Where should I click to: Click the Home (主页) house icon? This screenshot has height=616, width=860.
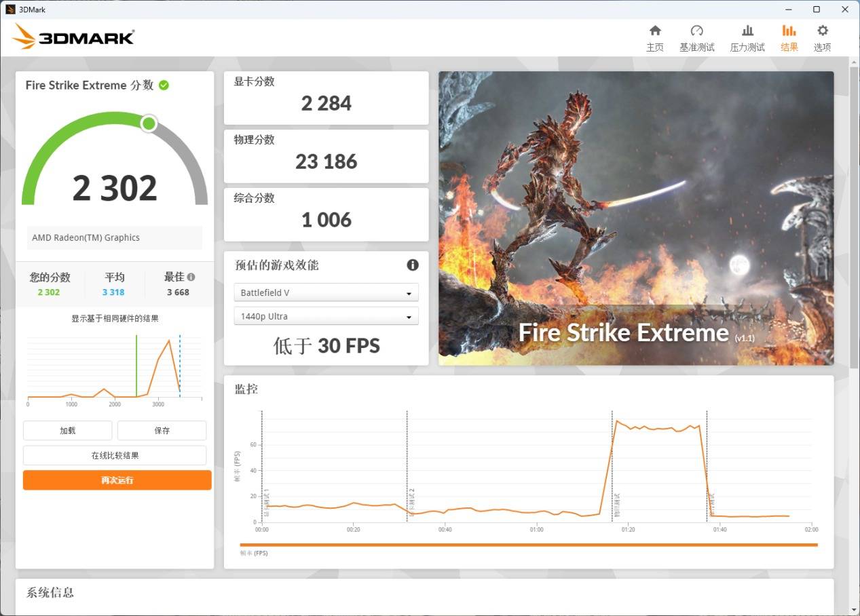point(655,31)
